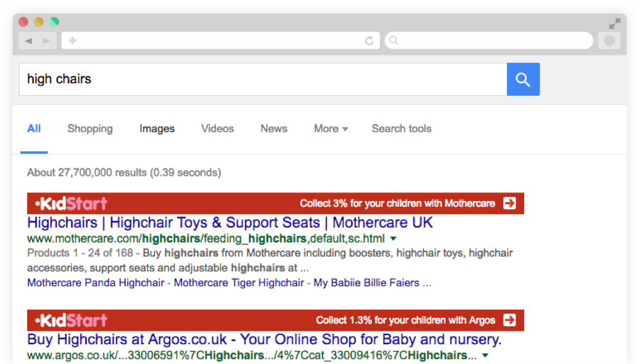Click the yellow minimize window button
This screenshot has height=364, width=644.
tap(39, 22)
